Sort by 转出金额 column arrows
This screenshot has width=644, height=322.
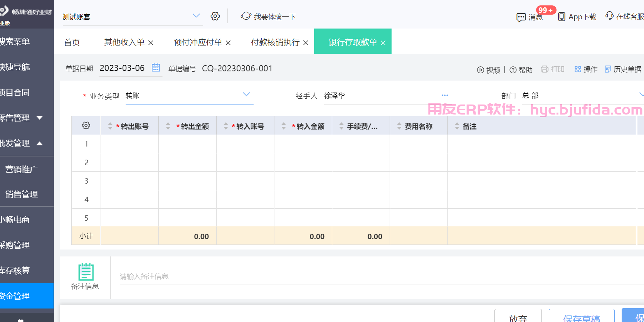(x=168, y=126)
